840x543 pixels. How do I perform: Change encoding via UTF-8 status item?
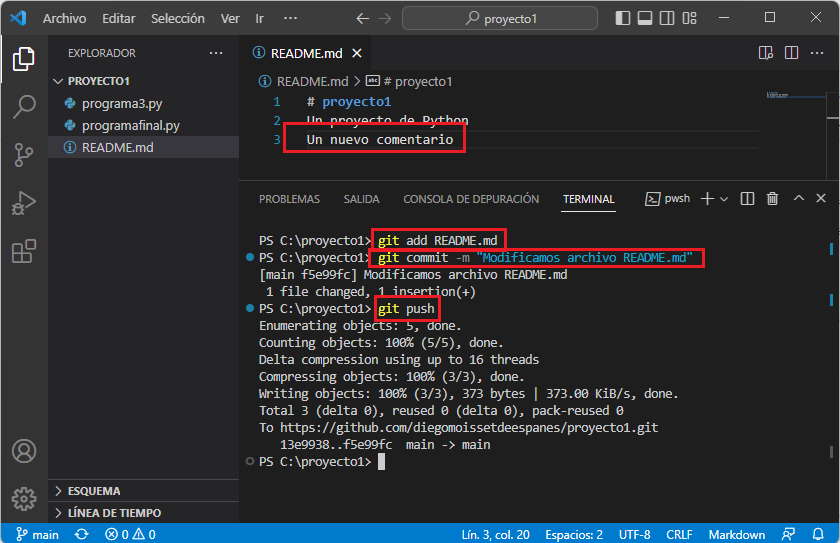pyautogui.click(x=634, y=535)
